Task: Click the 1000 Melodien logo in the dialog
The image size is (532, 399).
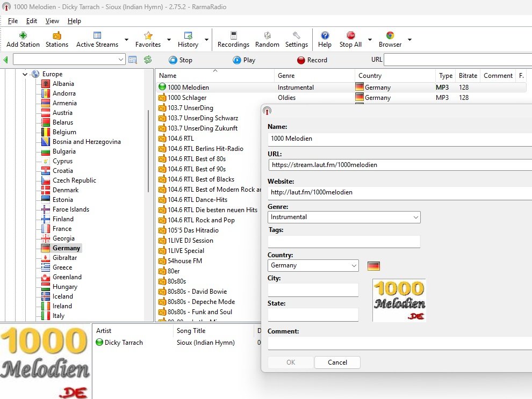Action: 399,300
